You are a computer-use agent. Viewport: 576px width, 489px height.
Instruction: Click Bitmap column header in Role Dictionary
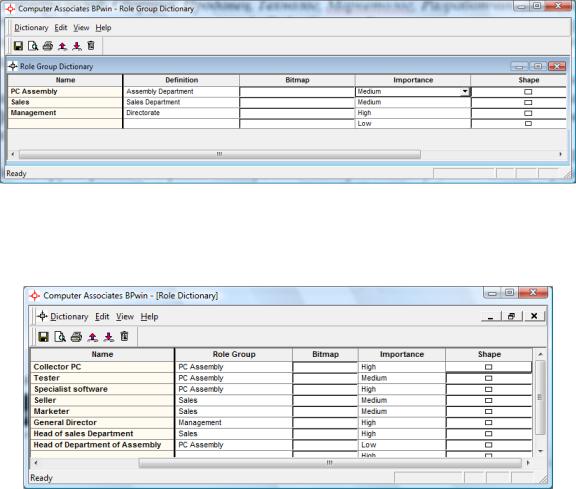325,355
